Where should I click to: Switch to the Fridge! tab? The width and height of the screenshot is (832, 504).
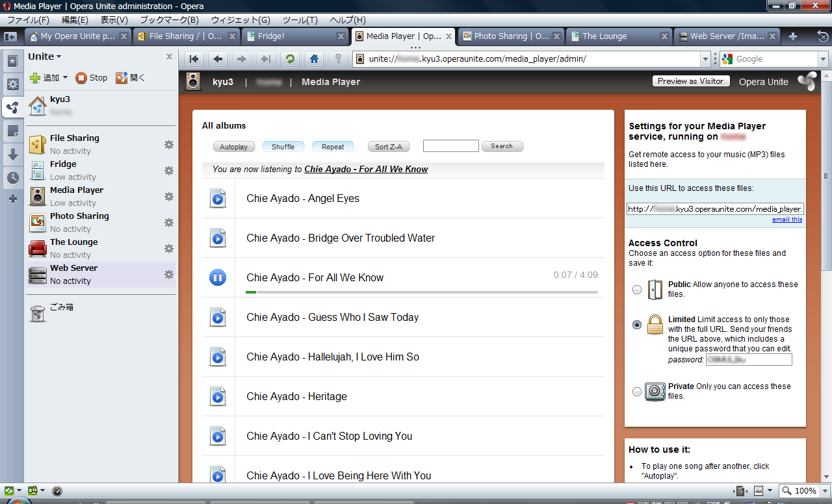pos(296,36)
